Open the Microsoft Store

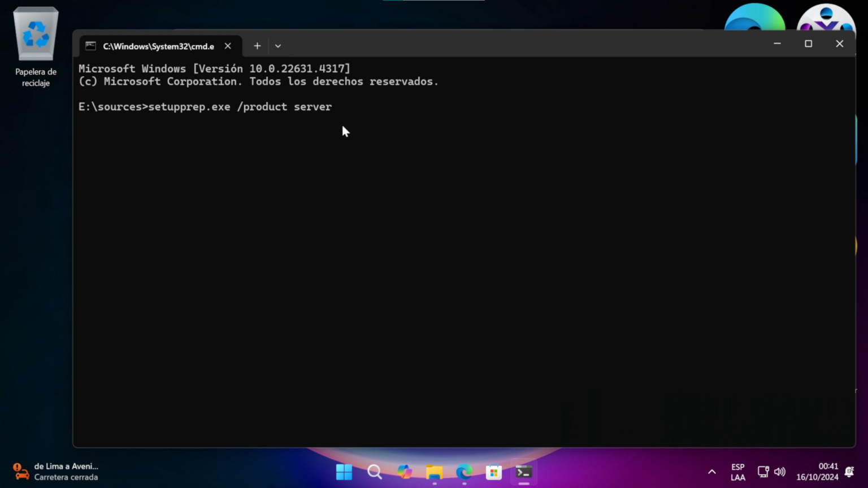(494, 472)
